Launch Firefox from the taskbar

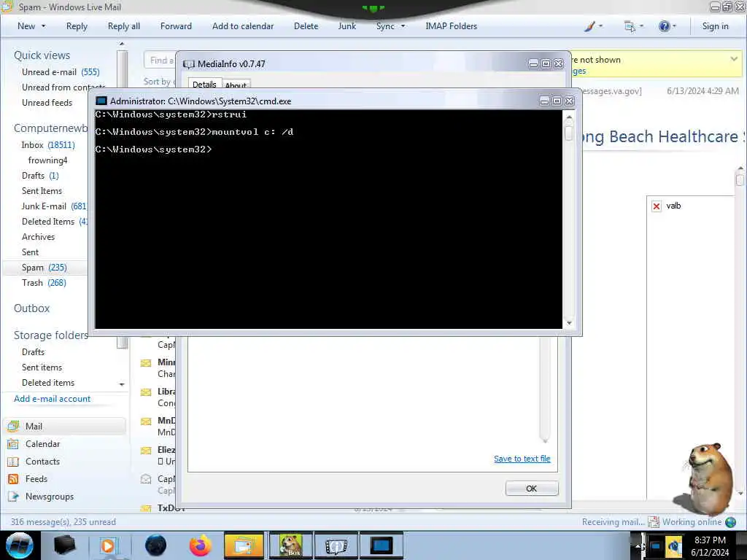(x=201, y=545)
